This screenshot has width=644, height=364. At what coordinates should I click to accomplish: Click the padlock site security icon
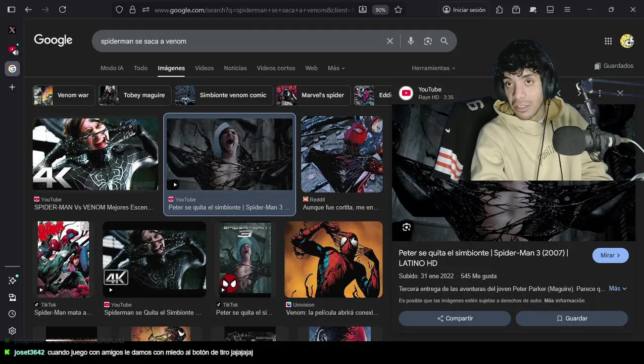pyautogui.click(x=132, y=10)
